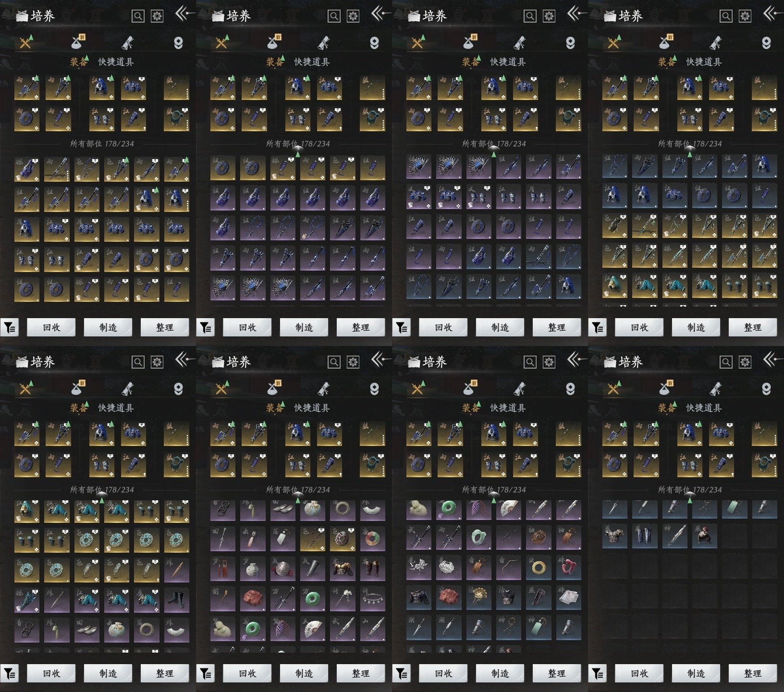The image size is (784, 692).
Task: Switch to 快捷道具 tab in top-left panel
Action: (116, 62)
